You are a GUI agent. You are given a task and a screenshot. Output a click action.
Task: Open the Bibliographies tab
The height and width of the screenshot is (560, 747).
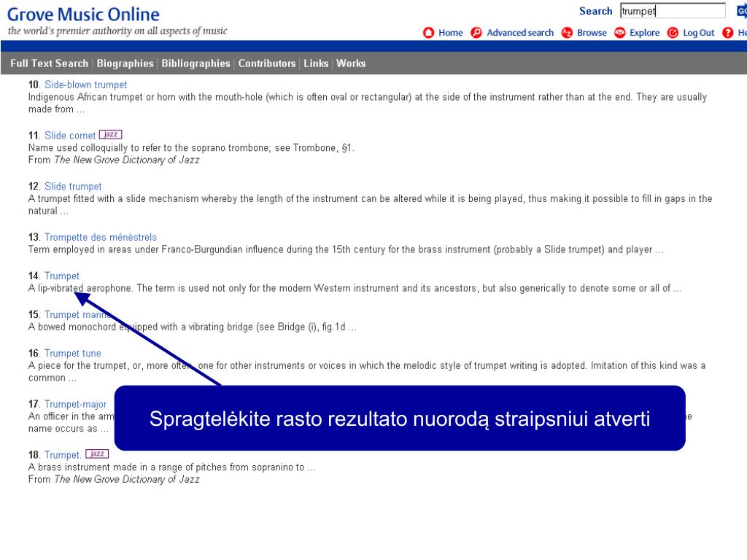tap(196, 63)
